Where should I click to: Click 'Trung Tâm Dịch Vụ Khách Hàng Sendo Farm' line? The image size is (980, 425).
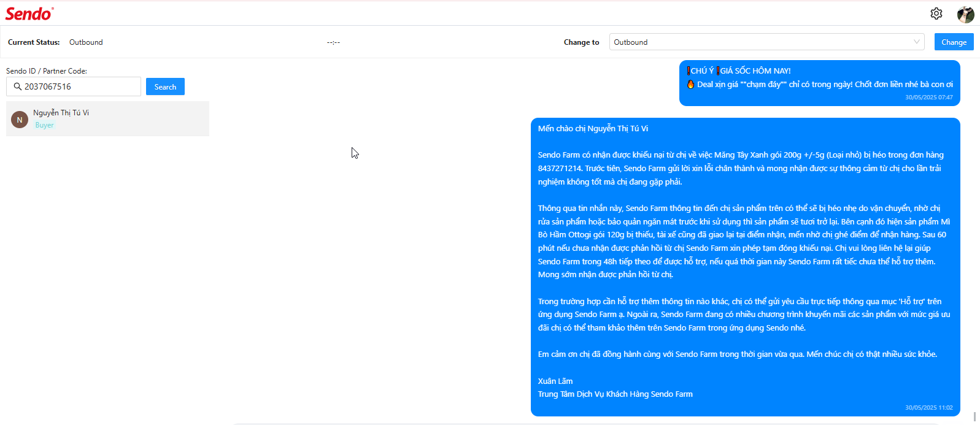point(615,394)
